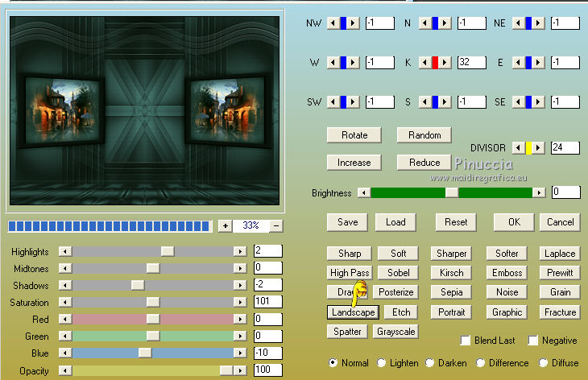This screenshot has width=588, height=380.
Task: Click the Random button
Action: pos(424,135)
